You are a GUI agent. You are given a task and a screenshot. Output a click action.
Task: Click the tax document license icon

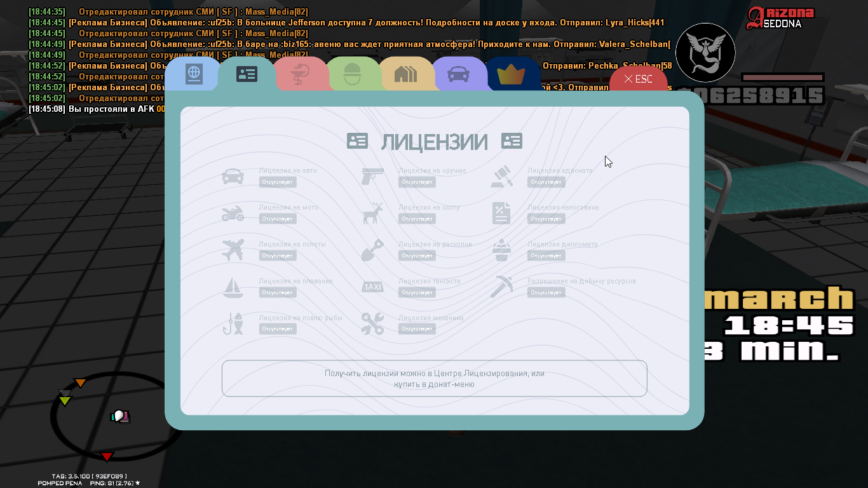[501, 213]
